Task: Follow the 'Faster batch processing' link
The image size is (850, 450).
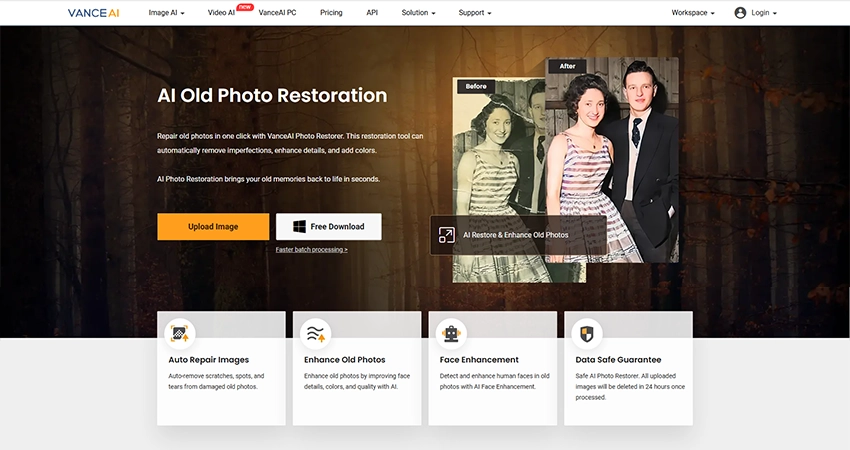Action: pos(311,249)
